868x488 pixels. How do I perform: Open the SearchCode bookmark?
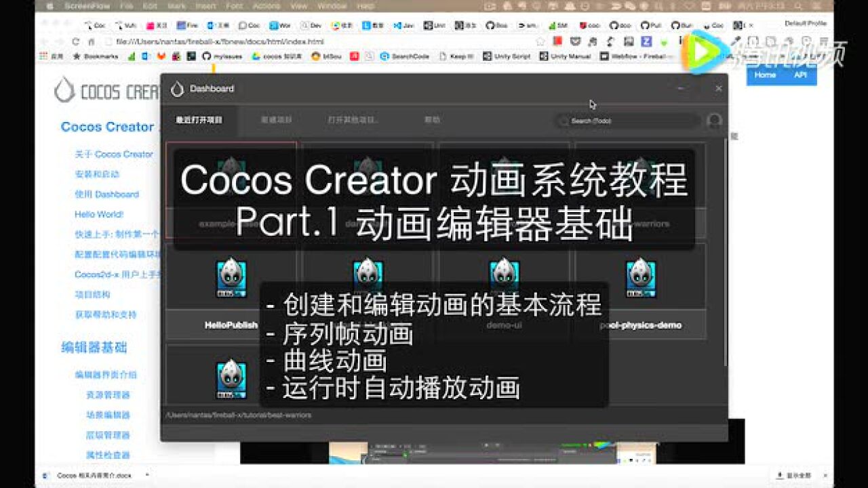[404, 56]
